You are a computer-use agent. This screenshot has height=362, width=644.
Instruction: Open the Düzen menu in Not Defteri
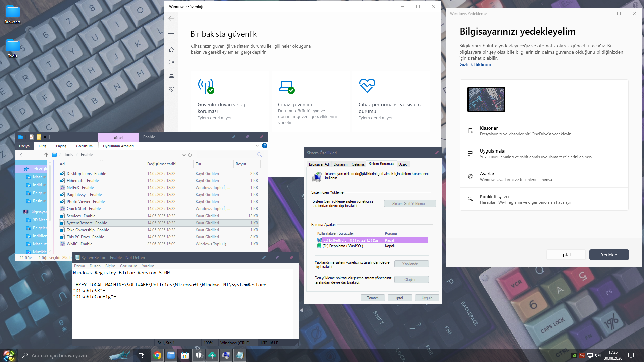click(95, 266)
